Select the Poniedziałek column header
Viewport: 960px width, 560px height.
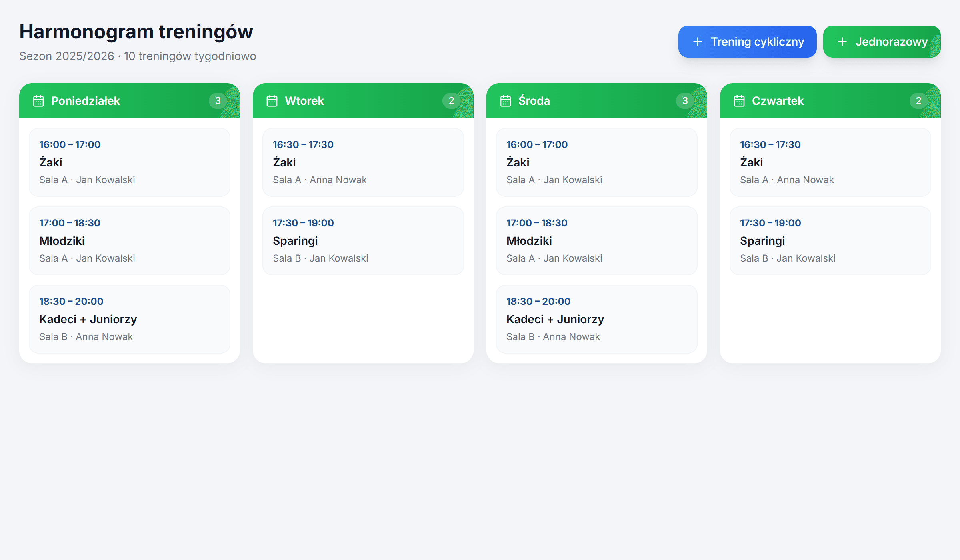[x=130, y=101]
